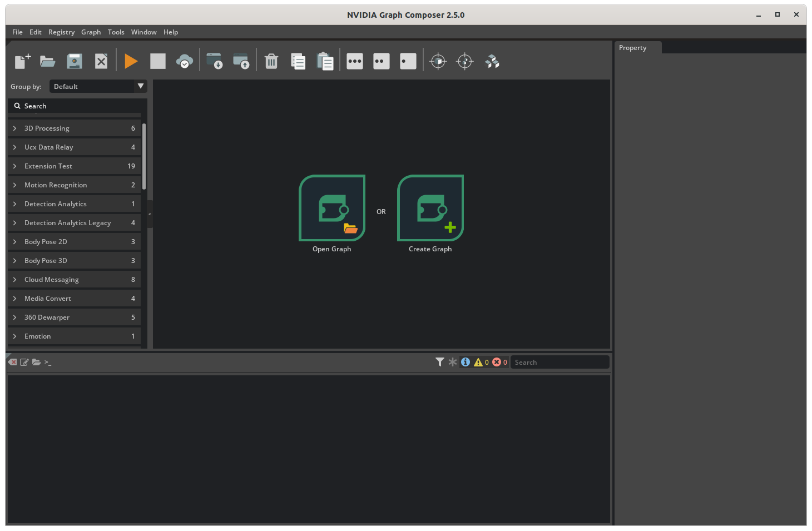The height and width of the screenshot is (531, 812).
Task: Select the Body Pose 3D row
Action: click(x=75, y=261)
